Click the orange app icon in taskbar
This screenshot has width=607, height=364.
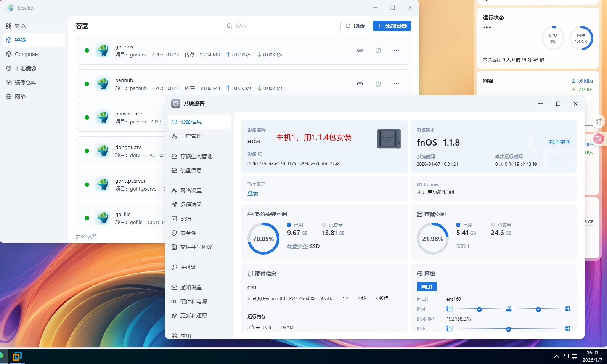pyautogui.click(x=17, y=356)
